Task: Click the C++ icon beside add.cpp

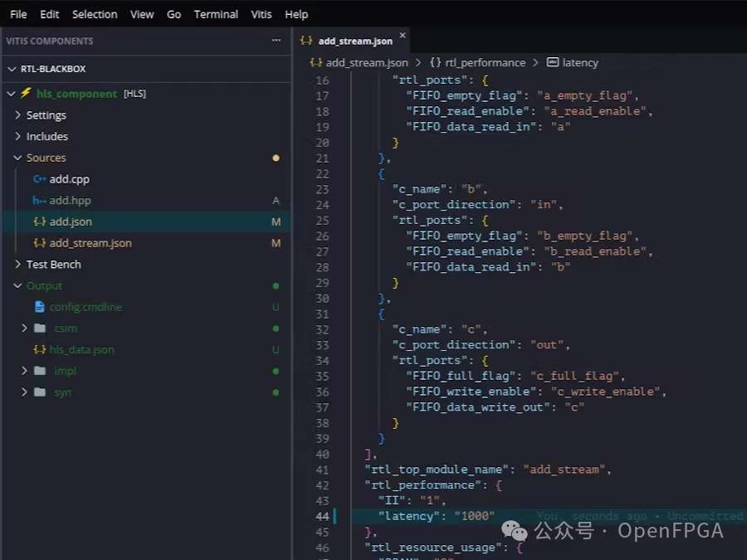Action: (x=39, y=179)
